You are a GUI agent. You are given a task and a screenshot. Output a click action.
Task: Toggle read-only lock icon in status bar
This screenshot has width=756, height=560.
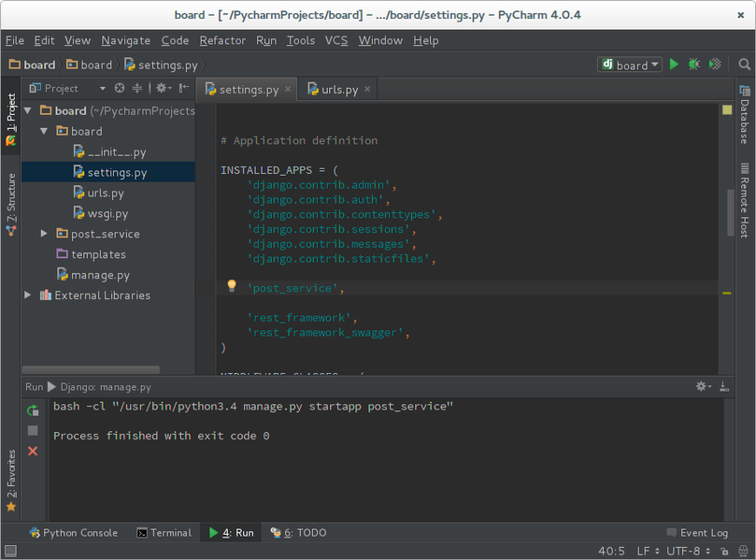point(724,551)
